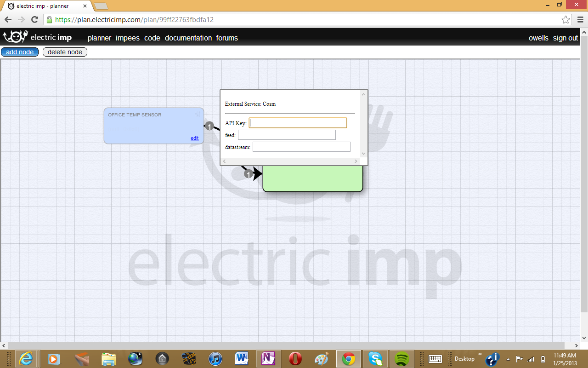Open Spotify from the taskbar
The width and height of the screenshot is (588, 368).
pyautogui.click(x=402, y=359)
